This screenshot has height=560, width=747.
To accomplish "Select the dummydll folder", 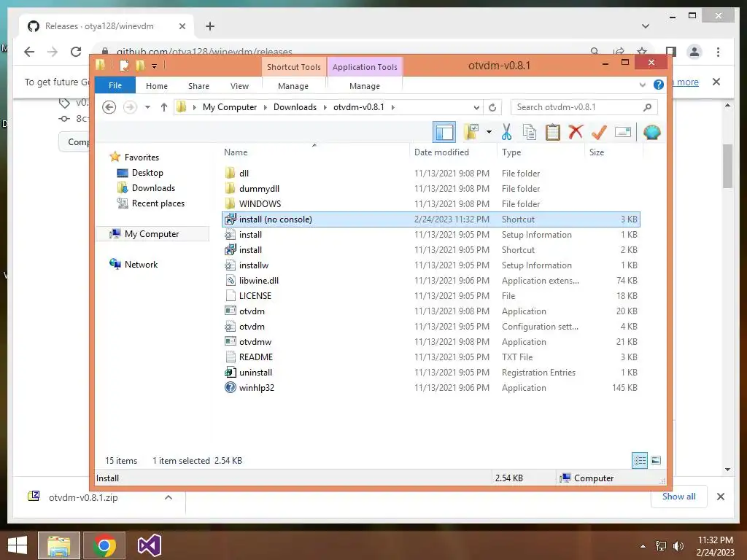I will [x=431, y=189].
